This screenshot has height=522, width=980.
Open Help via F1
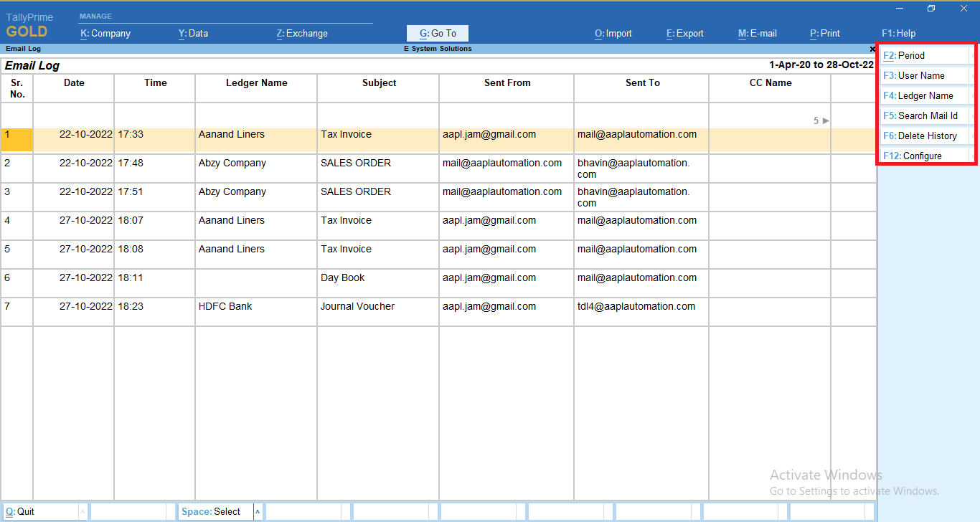click(898, 33)
